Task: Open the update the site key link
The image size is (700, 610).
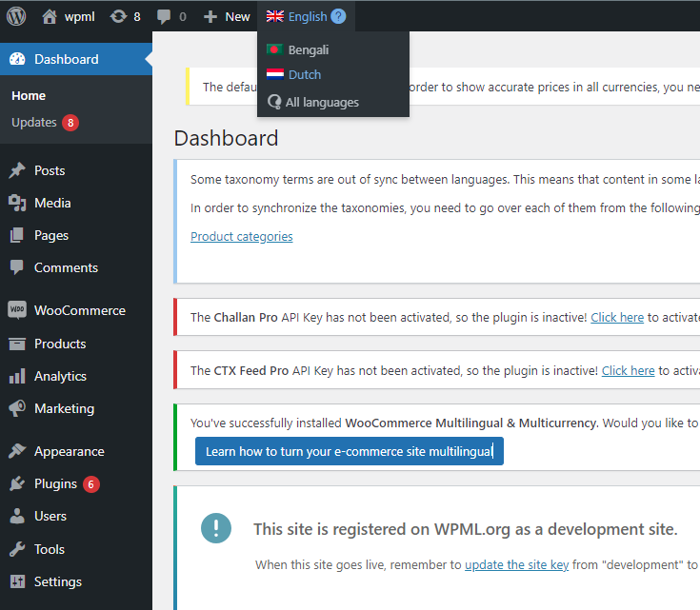Action: [x=516, y=564]
